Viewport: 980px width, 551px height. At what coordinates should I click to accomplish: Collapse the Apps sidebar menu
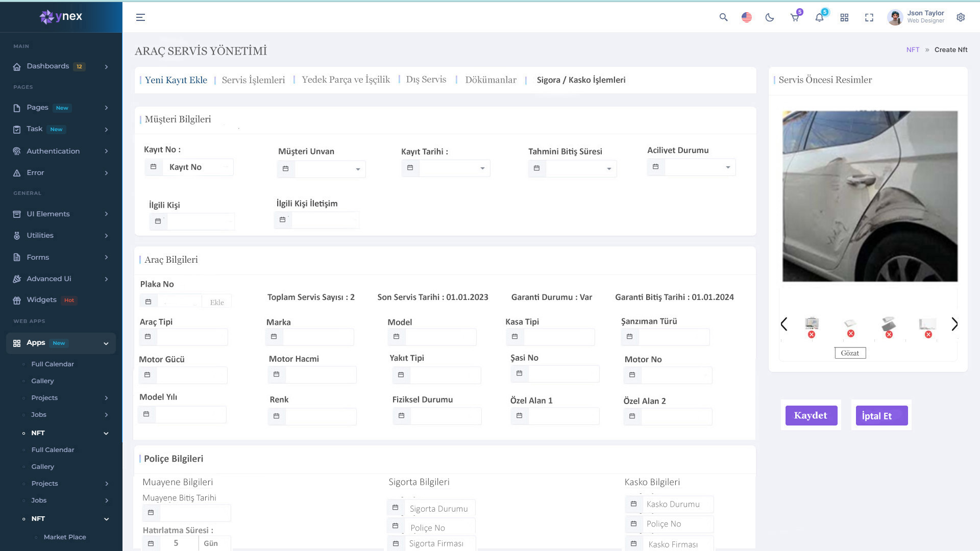click(106, 343)
